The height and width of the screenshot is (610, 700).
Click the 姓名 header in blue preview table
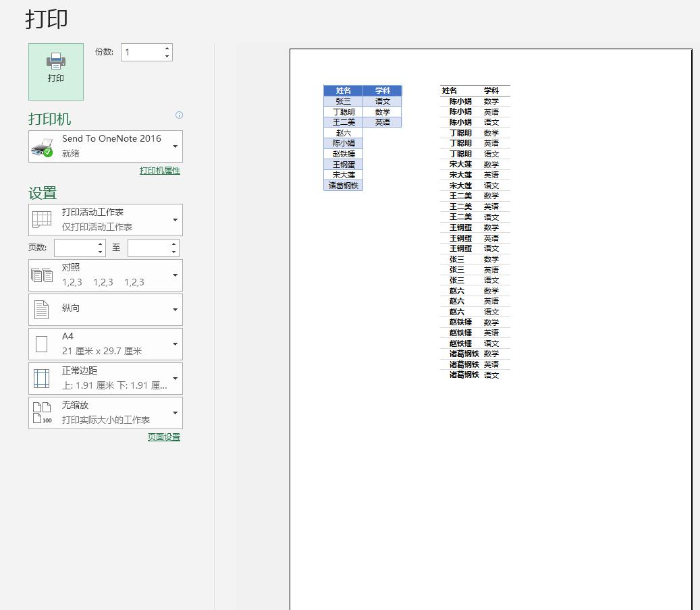[344, 90]
